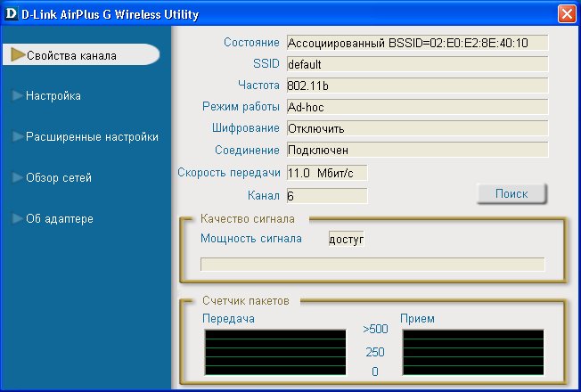581x392 pixels.
Task: Click the Частота label
Action: click(x=258, y=86)
